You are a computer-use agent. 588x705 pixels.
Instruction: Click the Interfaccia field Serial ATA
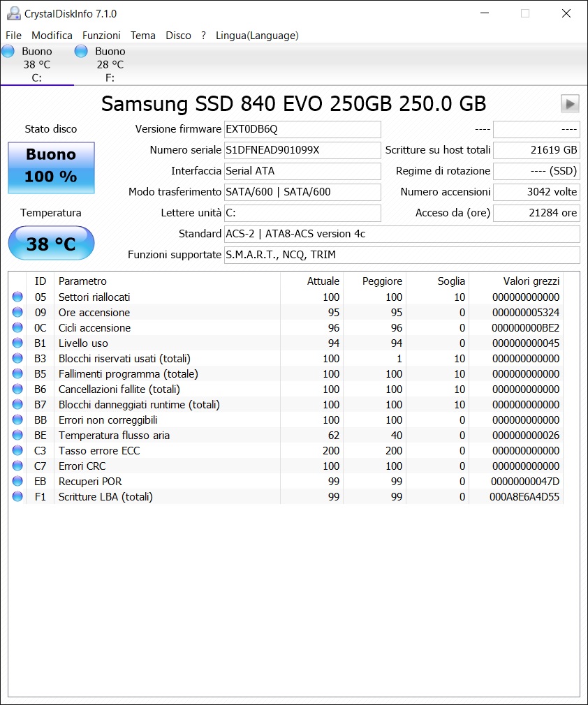point(302,171)
